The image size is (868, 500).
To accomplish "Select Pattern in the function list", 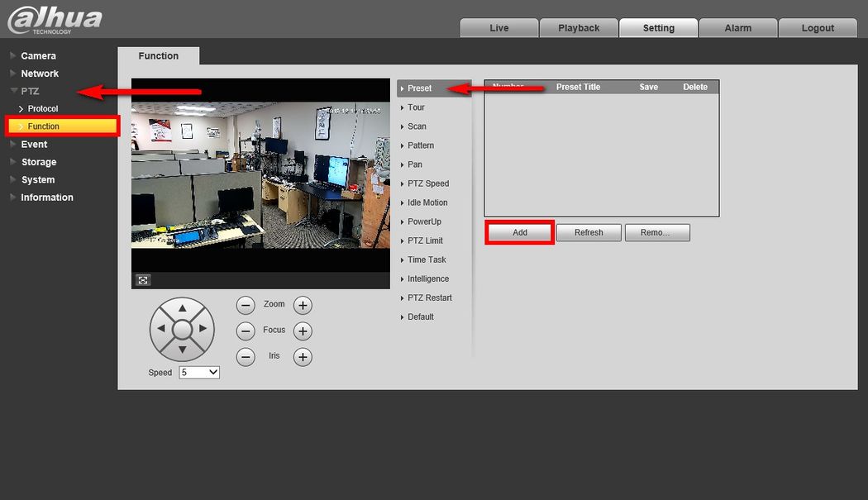I will [x=421, y=145].
